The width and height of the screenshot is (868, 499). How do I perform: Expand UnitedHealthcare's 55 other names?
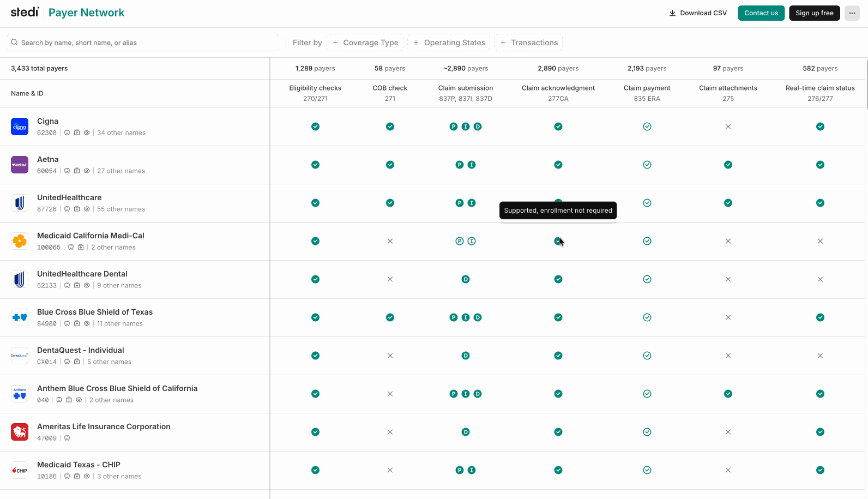121,209
